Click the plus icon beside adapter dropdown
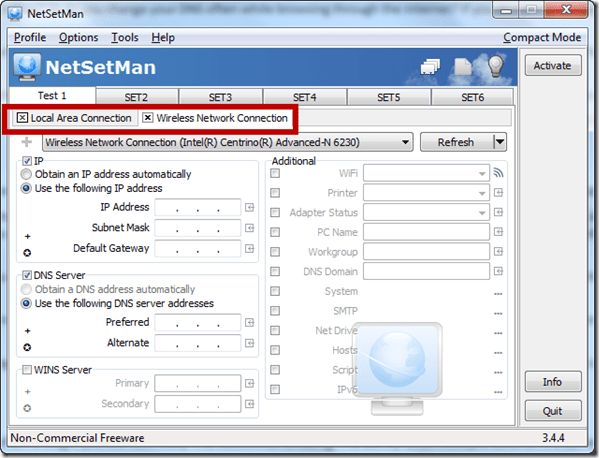599x458 pixels. coord(27,142)
